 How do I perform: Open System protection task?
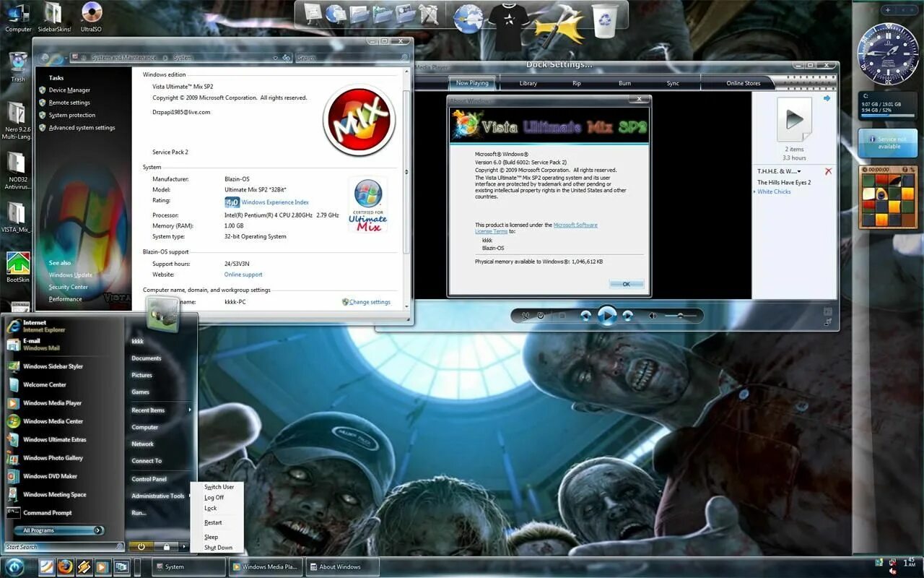[x=72, y=115]
